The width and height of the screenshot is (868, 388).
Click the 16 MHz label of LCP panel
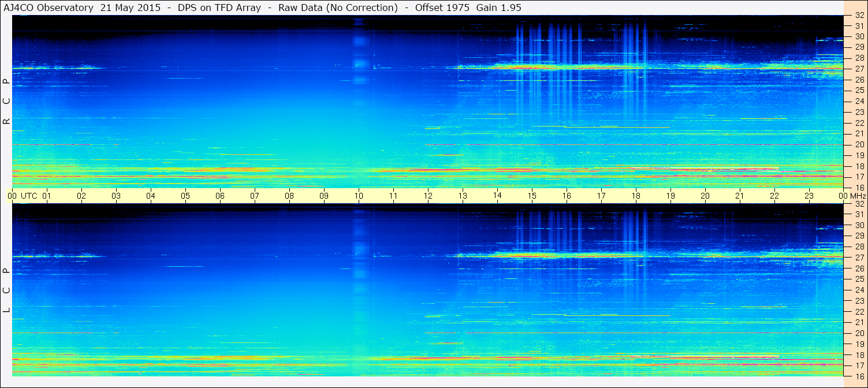pos(859,376)
